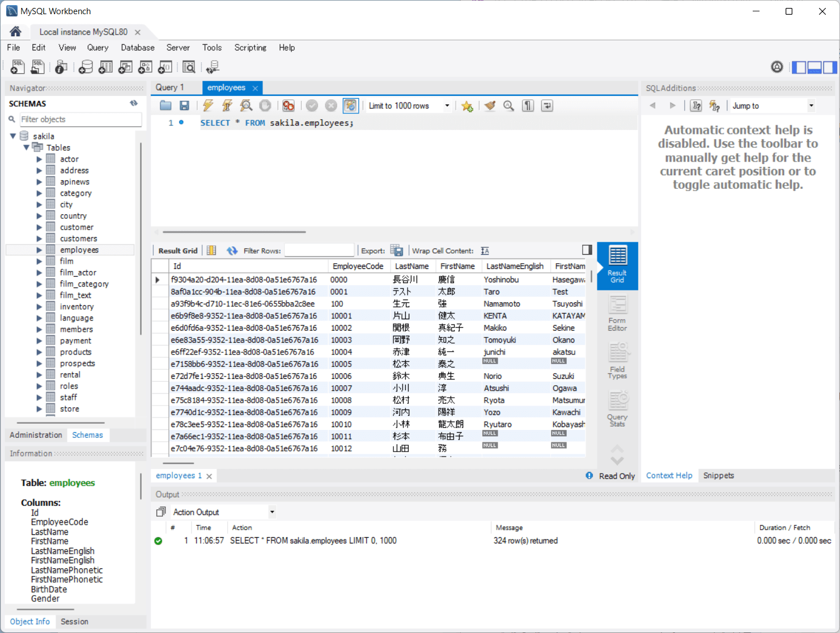
Task: Click the Filter objects search field
Action: click(79, 119)
